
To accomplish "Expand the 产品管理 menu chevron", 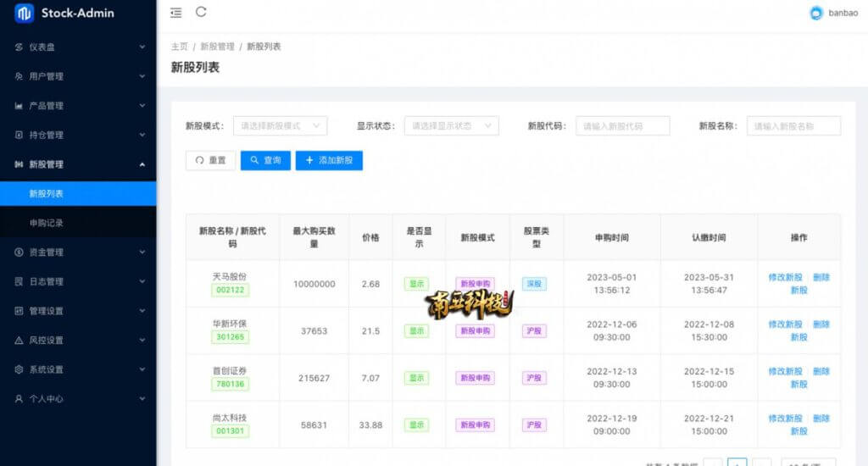I will [x=142, y=106].
